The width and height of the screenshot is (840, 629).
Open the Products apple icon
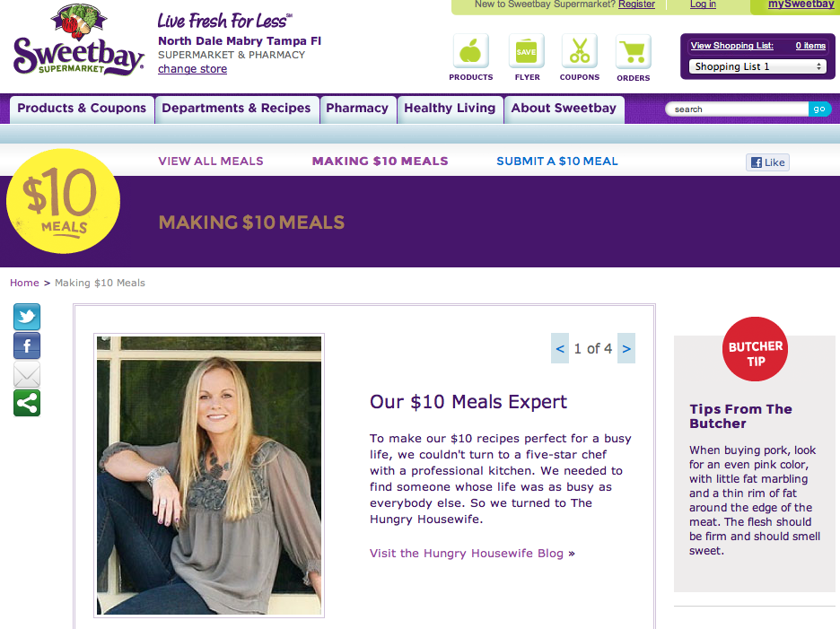(x=471, y=51)
